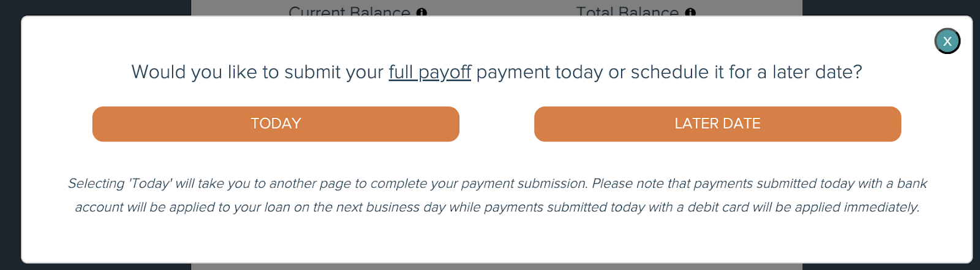This screenshot has width=980, height=270.
Task: Click the Total Balance info icon
Action: [690, 12]
